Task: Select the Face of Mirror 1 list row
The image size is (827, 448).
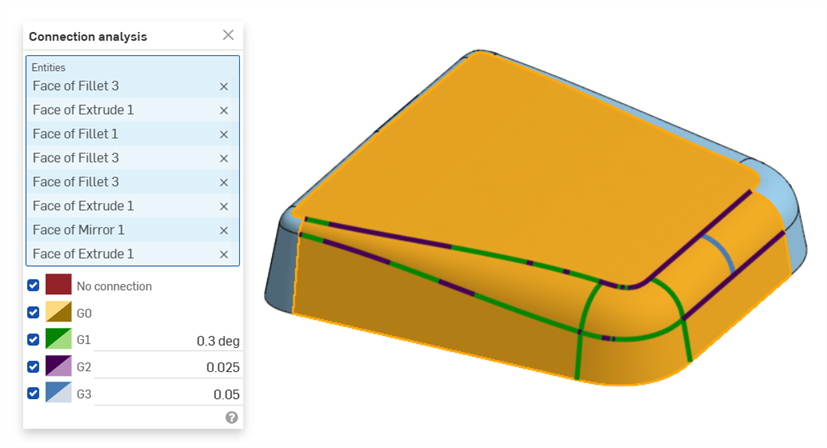Action: (x=110, y=230)
